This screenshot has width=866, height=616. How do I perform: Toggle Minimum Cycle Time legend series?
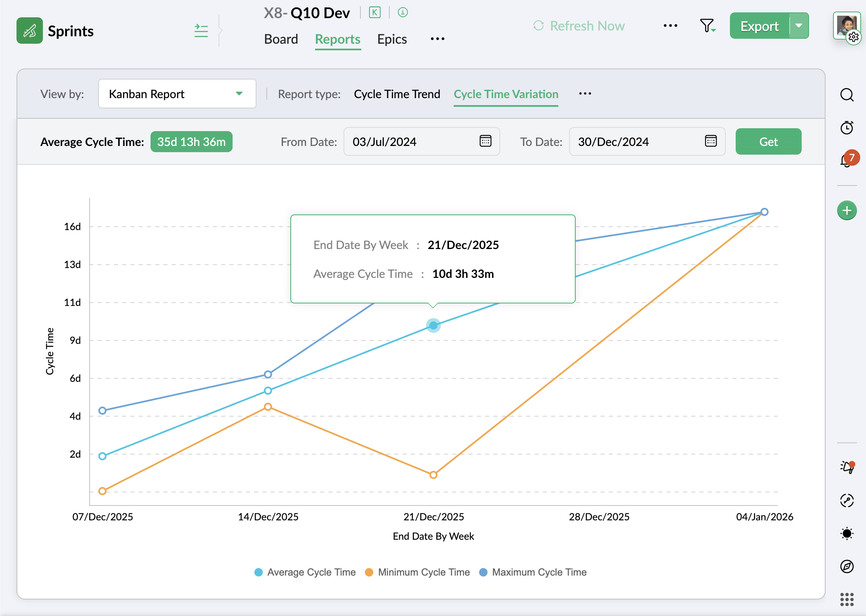(x=417, y=572)
